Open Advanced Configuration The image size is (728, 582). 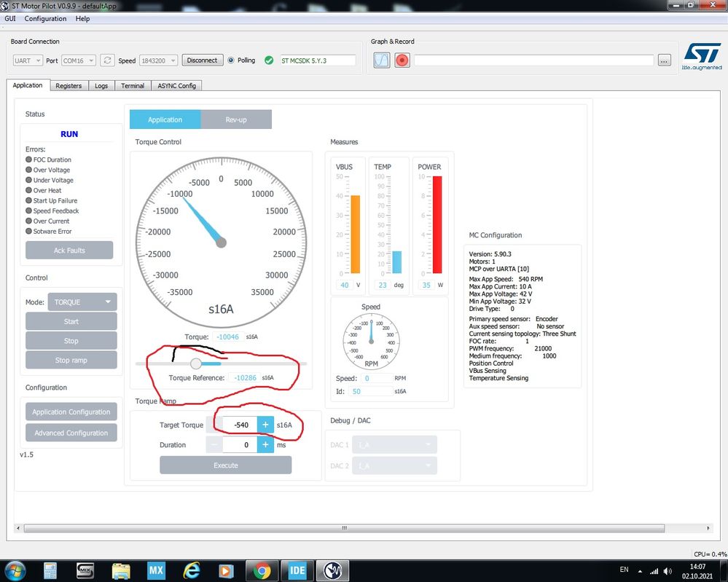[x=71, y=433]
